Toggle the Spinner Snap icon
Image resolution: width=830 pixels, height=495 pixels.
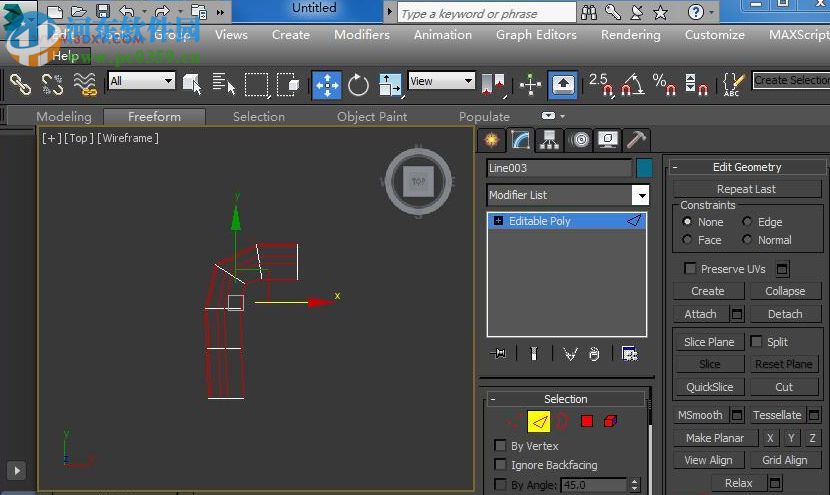[696, 85]
